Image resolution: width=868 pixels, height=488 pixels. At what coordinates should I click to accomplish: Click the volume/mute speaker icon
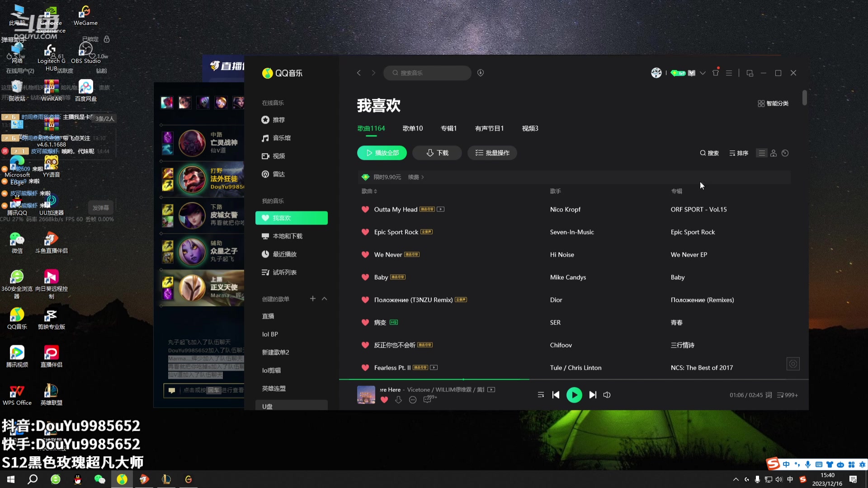pos(608,395)
